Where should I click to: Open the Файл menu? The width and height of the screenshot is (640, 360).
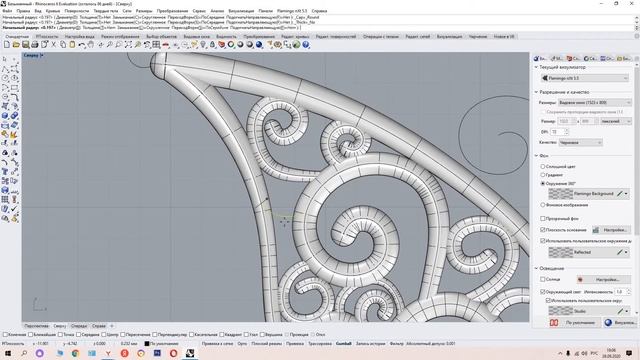pos(7,11)
